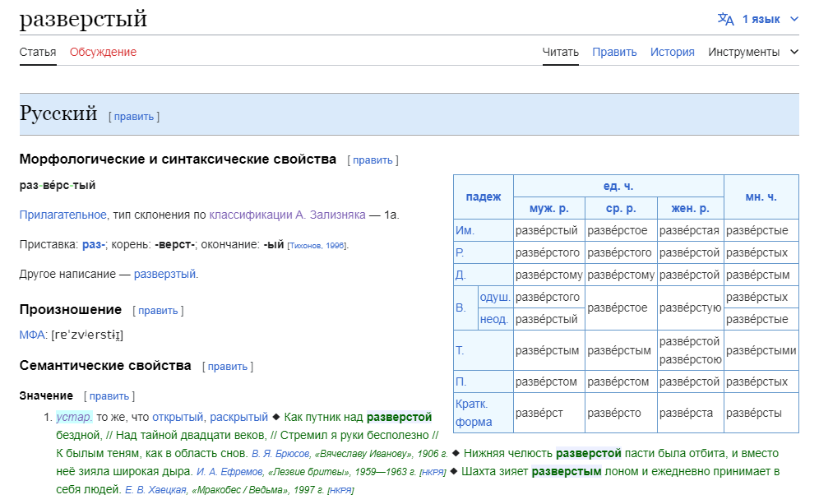Click the 'падеж' table header link
The height and width of the screenshot is (504, 819).
(484, 197)
